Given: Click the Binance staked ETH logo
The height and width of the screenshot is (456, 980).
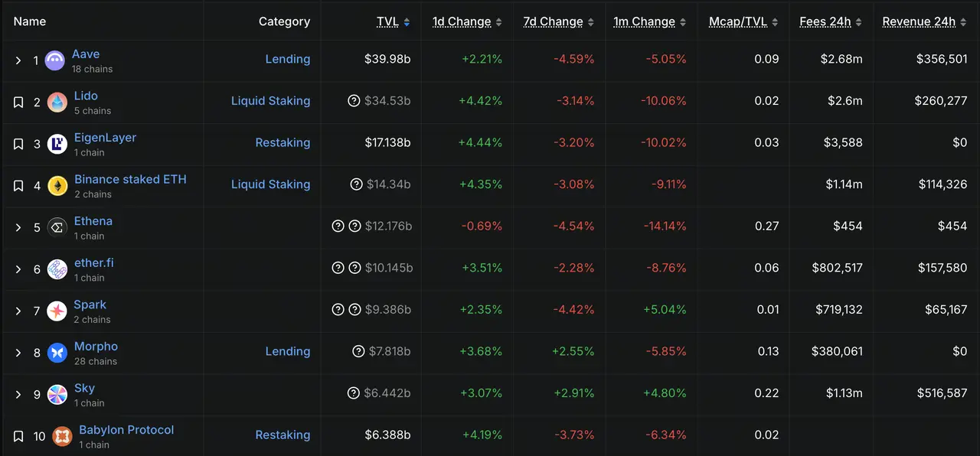Looking at the screenshot, I should pos(57,186).
